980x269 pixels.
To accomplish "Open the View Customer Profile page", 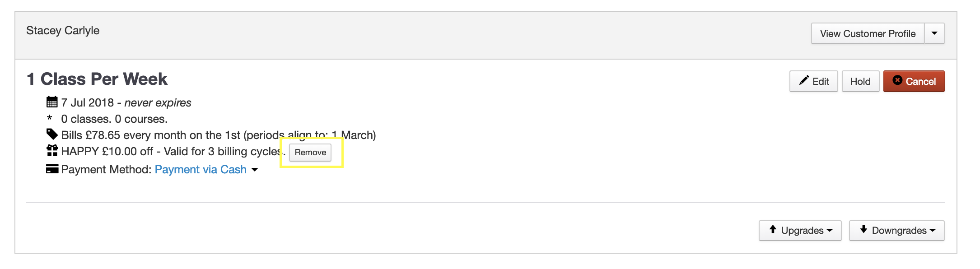I will (x=868, y=33).
